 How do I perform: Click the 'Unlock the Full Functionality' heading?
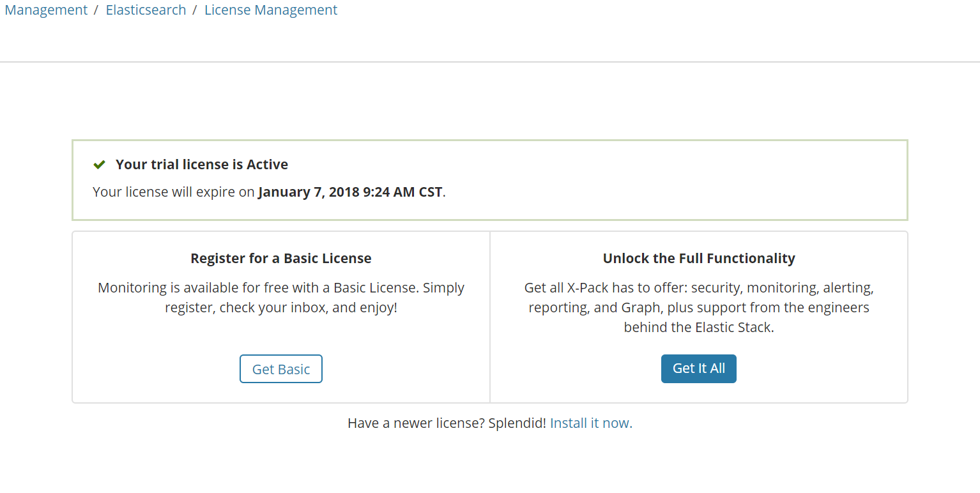(x=699, y=259)
